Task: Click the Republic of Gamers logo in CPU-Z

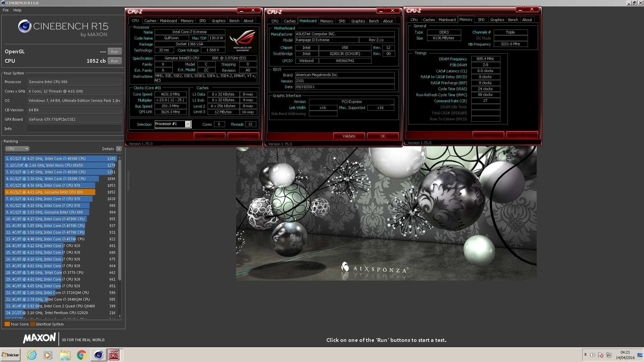Action: point(243,40)
